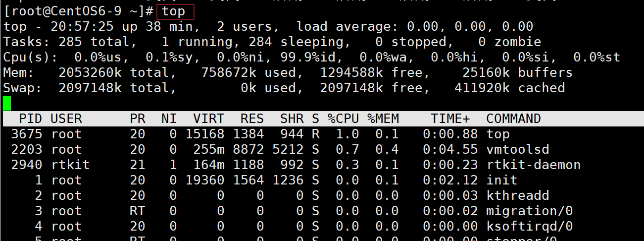Click the rtkit user name
644x241 pixels.
pyautogui.click(x=70, y=165)
